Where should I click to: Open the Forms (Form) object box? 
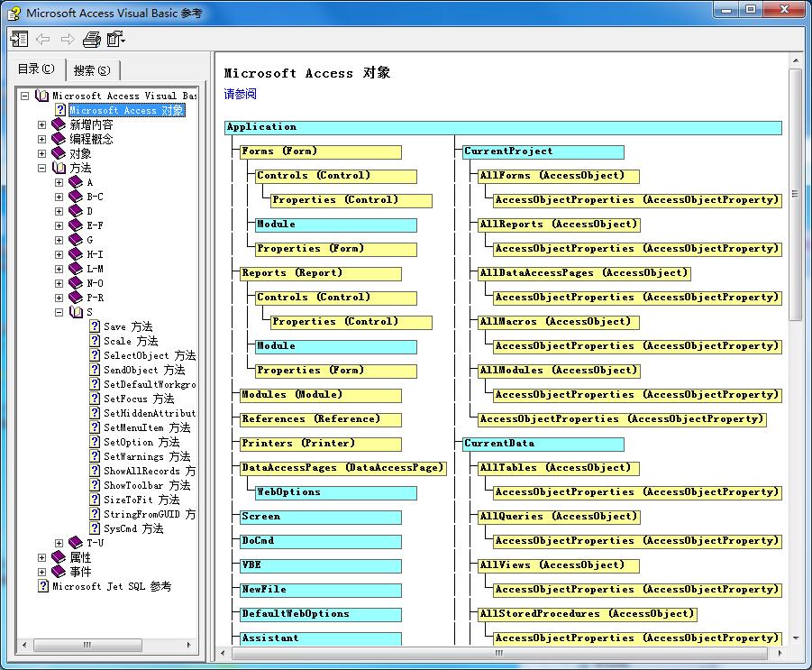click(321, 151)
